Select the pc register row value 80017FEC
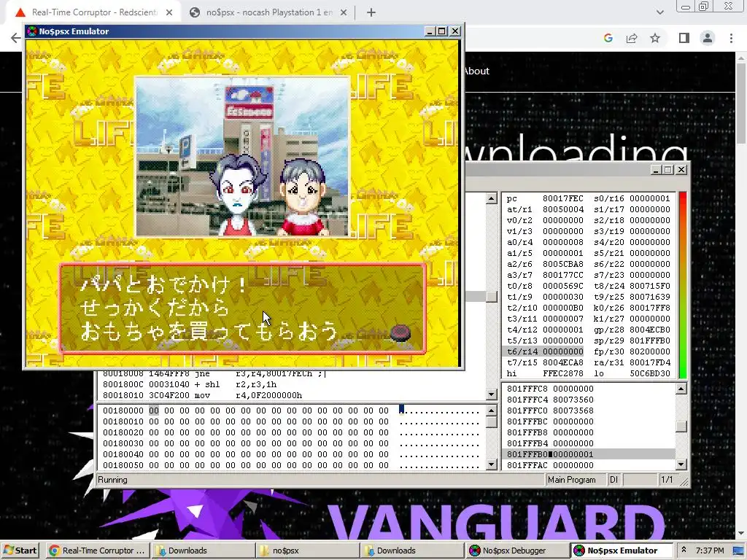Image resolution: width=747 pixels, height=560 pixels. pyautogui.click(x=562, y=198)
